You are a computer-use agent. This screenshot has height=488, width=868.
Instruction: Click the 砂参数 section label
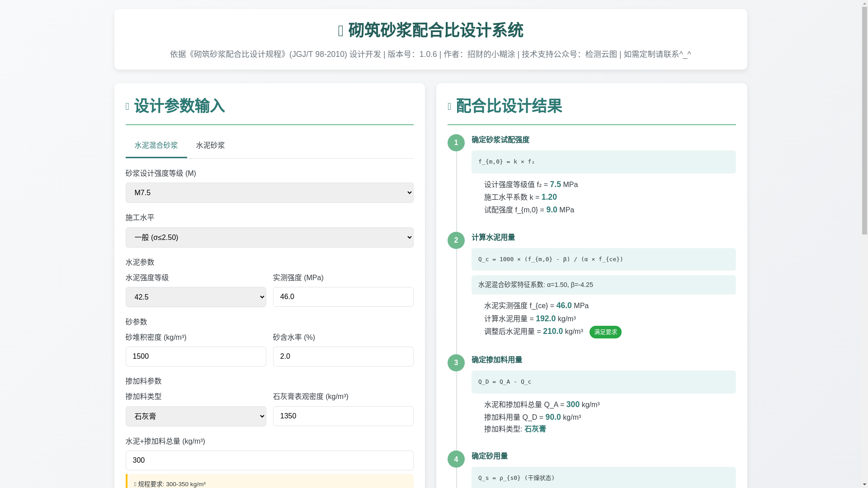tap(136, 322)
